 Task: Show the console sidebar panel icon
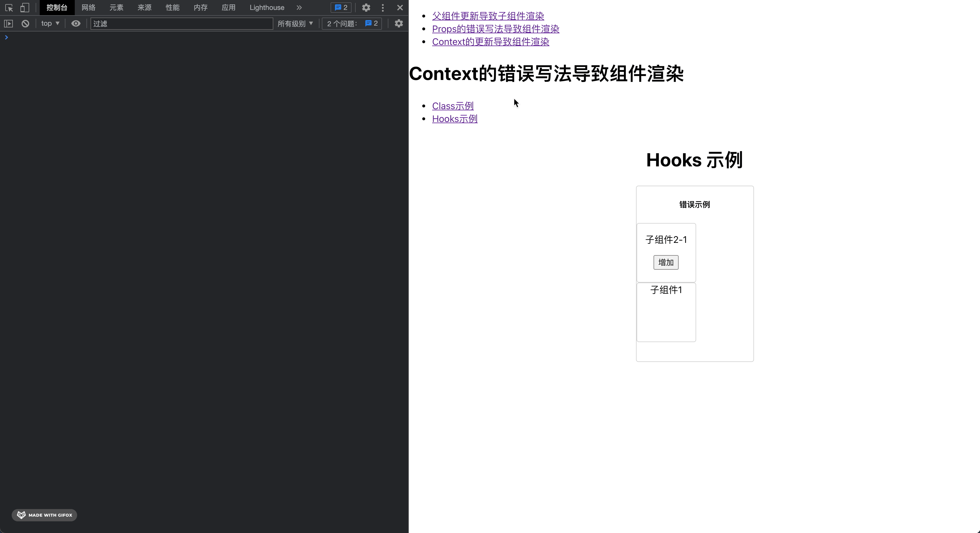click(x=8, y=24)
